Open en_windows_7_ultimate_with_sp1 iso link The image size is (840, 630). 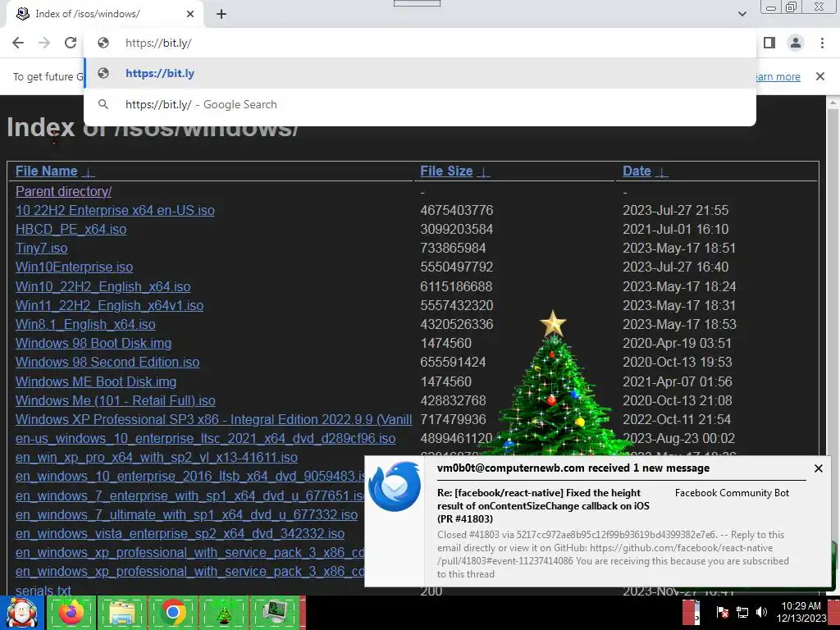(x=186, y=515)
